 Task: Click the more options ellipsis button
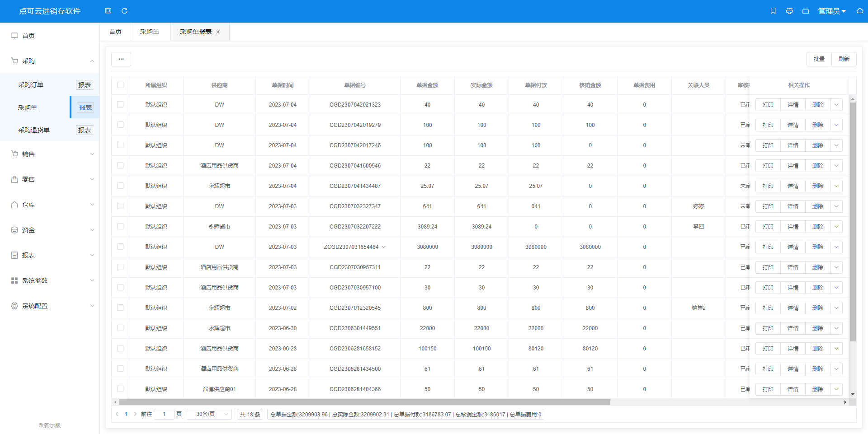121,59
